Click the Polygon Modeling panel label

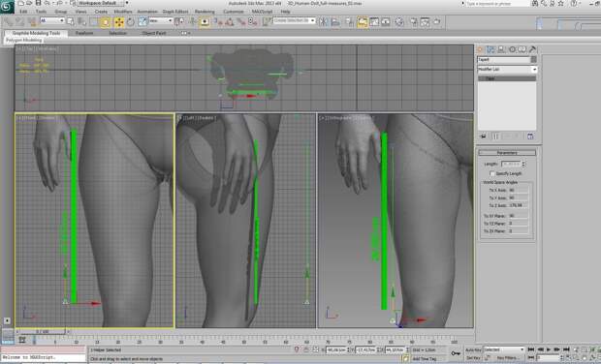click(x=24, y=40)
